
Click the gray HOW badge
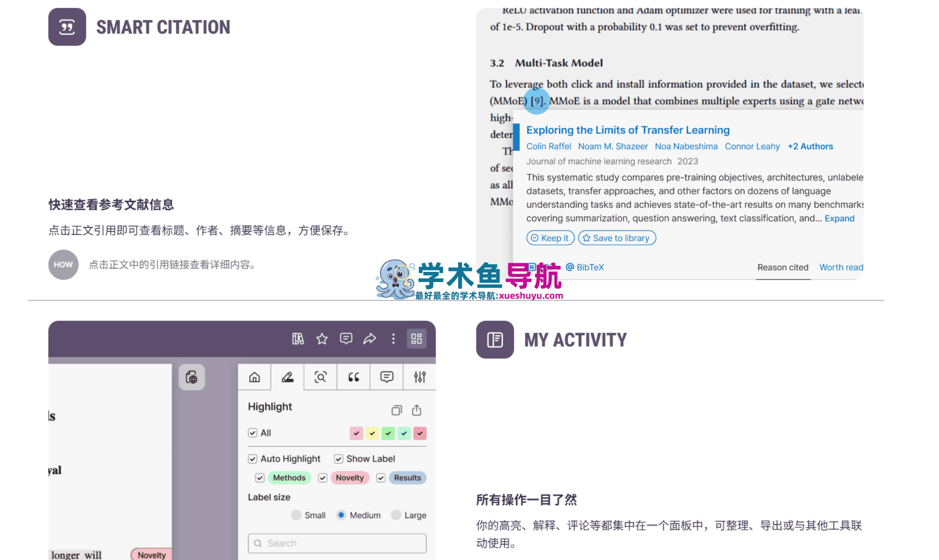coord(64,264)
